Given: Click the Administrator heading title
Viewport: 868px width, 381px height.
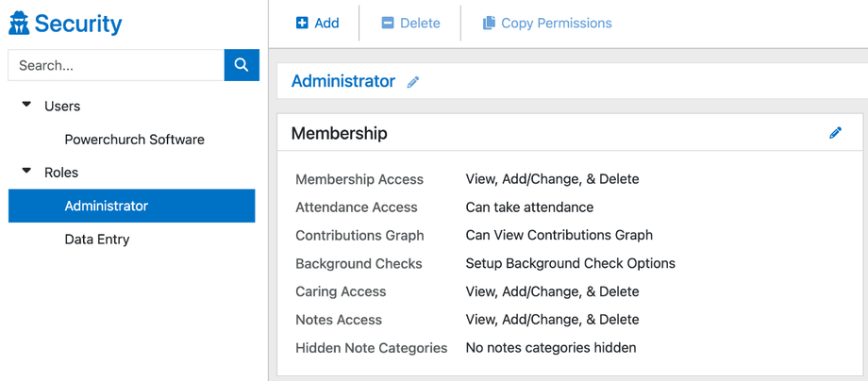Looking at the screenshot, I should point(343,81).
